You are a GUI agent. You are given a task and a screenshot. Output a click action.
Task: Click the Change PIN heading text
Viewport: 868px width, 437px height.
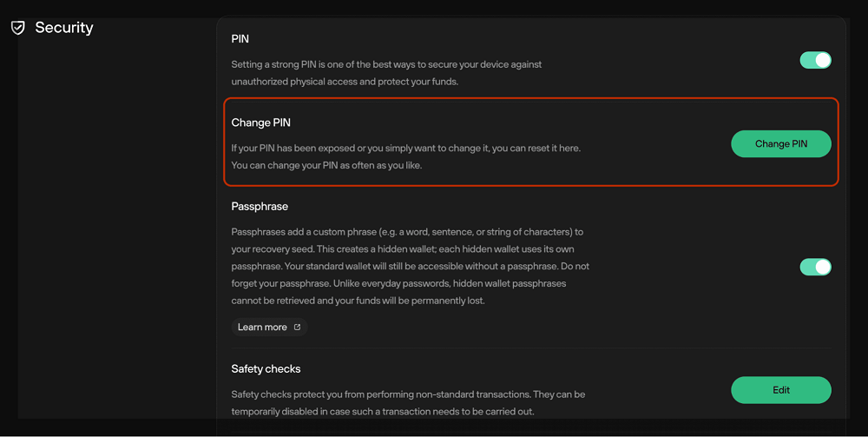tap(260, 122)
